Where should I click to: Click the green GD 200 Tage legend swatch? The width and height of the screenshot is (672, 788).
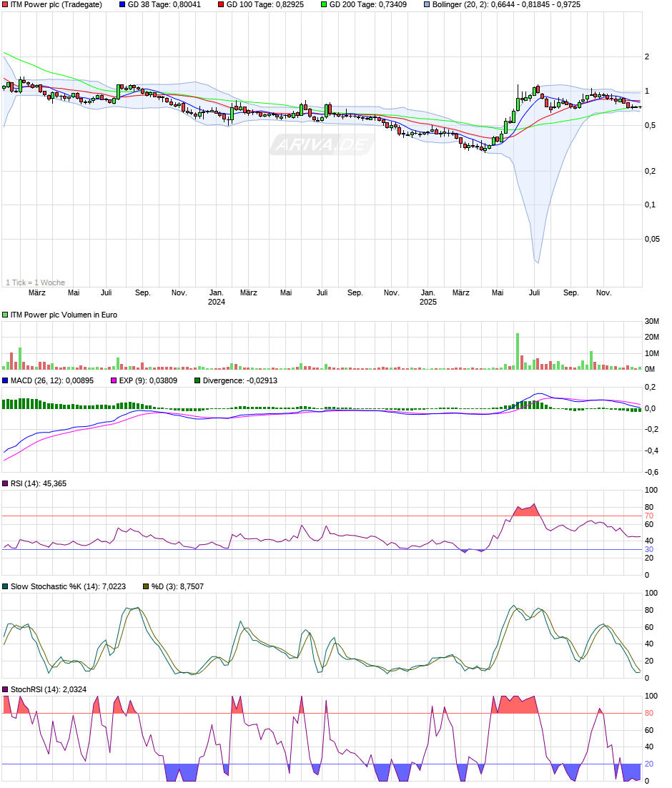pos(324,4)
